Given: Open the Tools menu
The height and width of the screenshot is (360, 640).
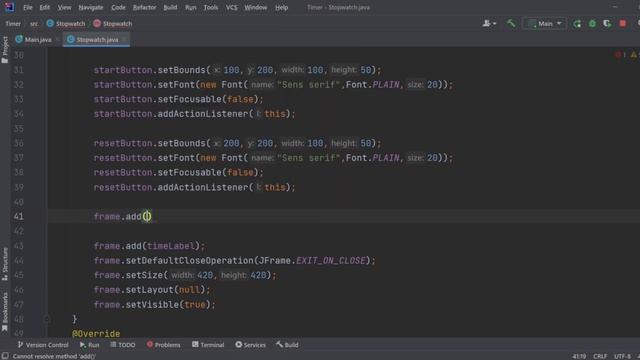Looking at the screenshot, I should pyautogui.click(x=211, y=7).
